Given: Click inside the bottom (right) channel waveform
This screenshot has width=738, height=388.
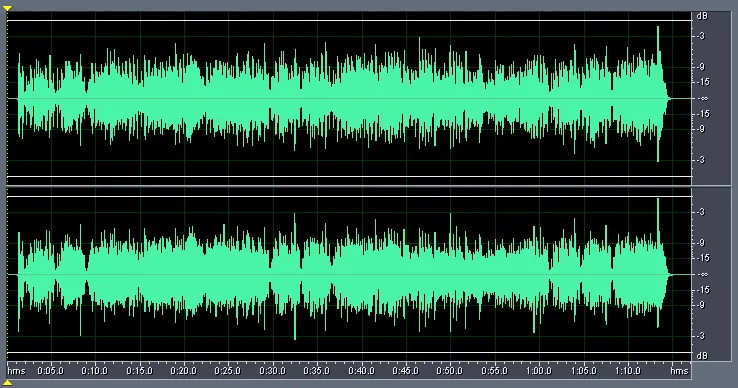Looking at the screenshot, I should [x=349, y=275].
